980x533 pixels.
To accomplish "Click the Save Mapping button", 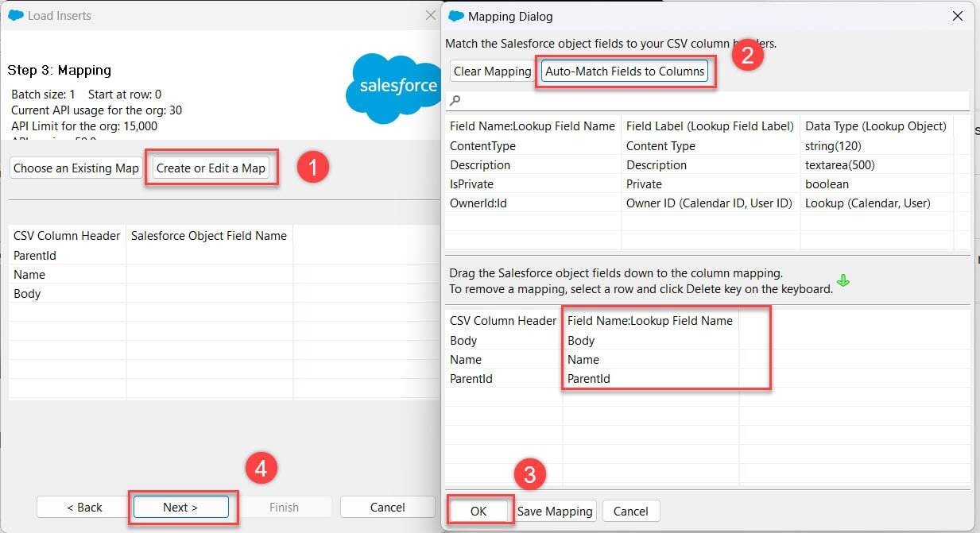I will click(x=555, y=511).
